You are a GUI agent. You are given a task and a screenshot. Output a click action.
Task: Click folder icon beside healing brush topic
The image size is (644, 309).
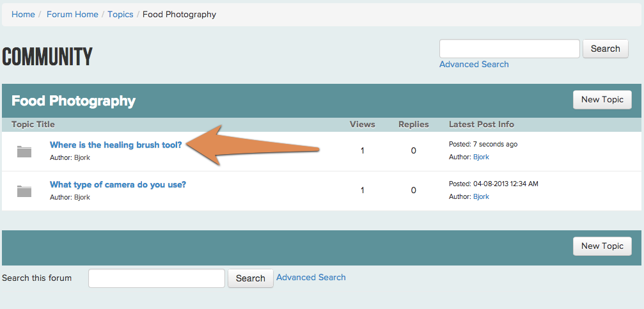click(24, 151)
